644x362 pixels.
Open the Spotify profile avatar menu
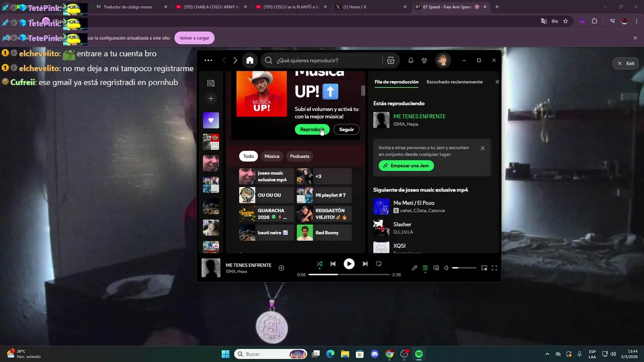[x=443, y=60]
